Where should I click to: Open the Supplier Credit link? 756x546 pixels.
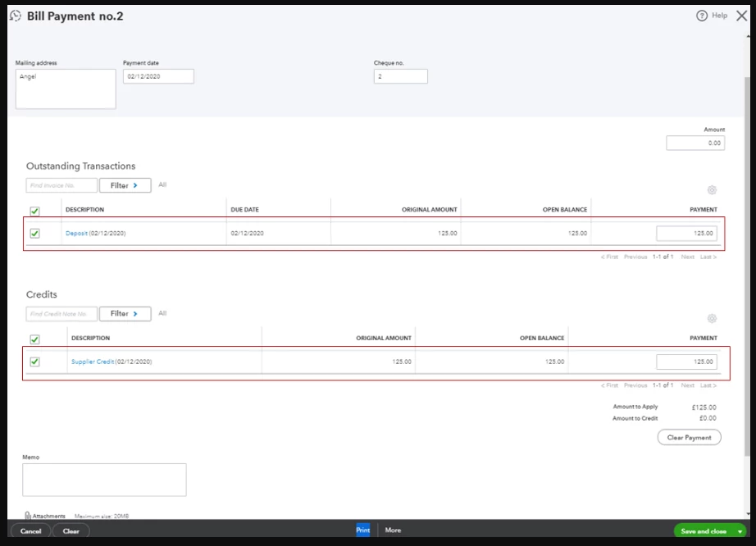93,362
